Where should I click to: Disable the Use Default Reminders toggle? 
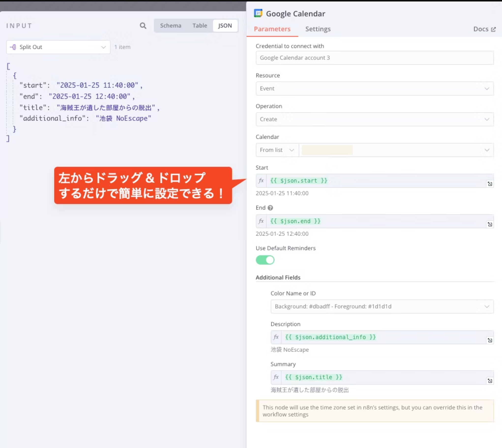click(x=265, y=260)
